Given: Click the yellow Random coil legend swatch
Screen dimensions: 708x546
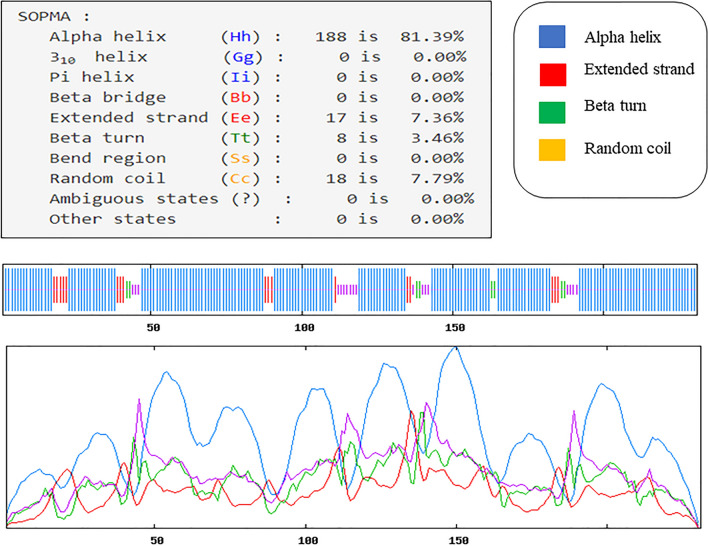Looking at the screenshot, I should pos(552,150).
